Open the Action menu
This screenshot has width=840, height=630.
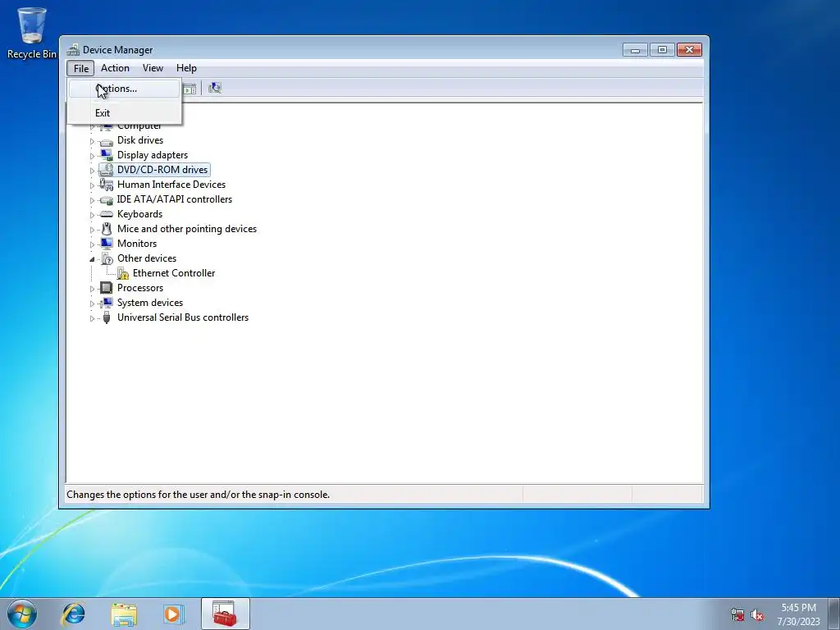(115, 68)
